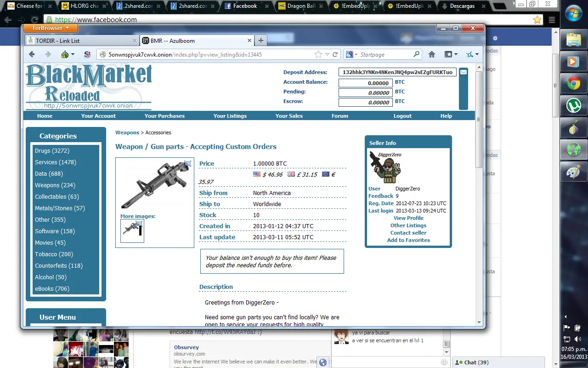
Task: Reload the BMR page
Action: [x=335, y=54]
